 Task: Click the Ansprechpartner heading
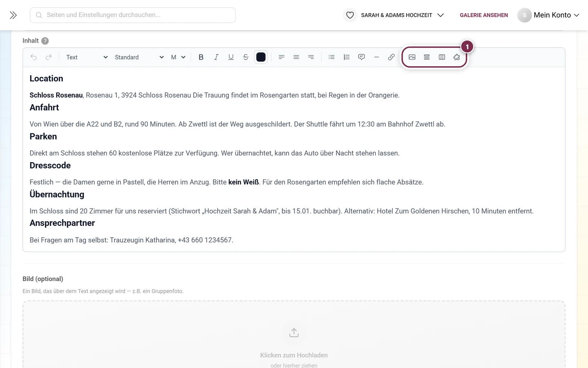tap(62, 223)
